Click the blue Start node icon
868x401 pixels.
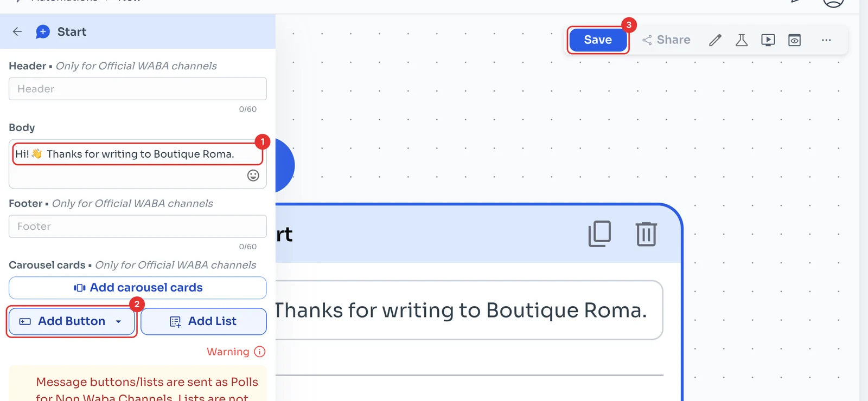(x=43, y=32)
